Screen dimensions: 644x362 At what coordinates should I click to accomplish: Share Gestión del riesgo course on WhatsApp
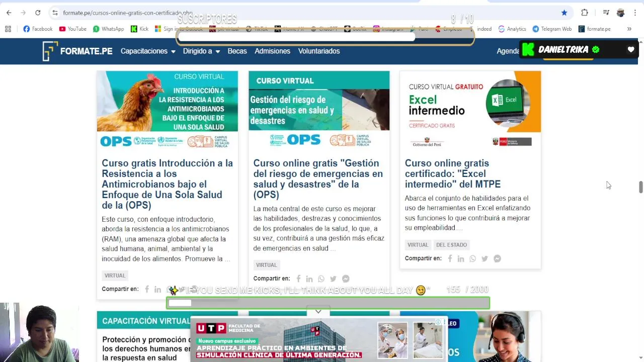(x=321, y=279)
